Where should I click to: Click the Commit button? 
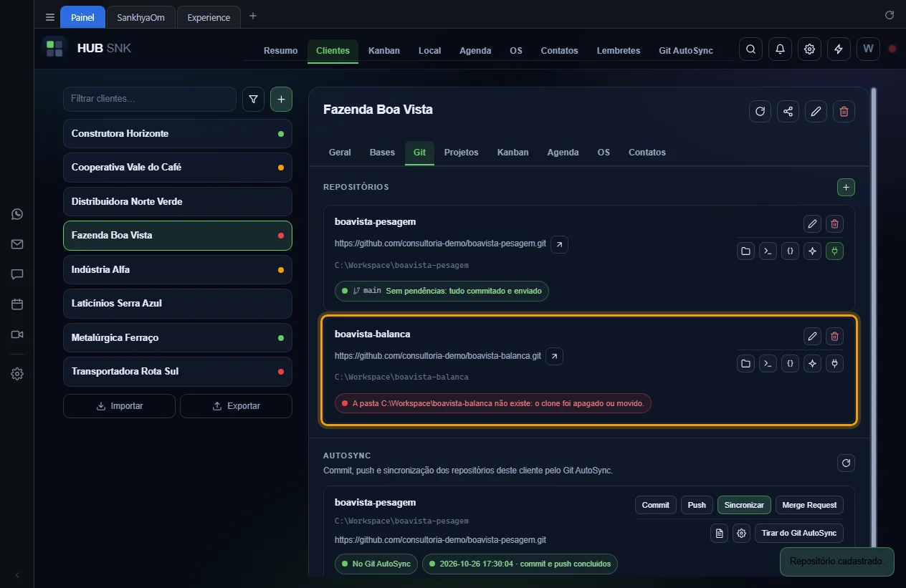655,505
